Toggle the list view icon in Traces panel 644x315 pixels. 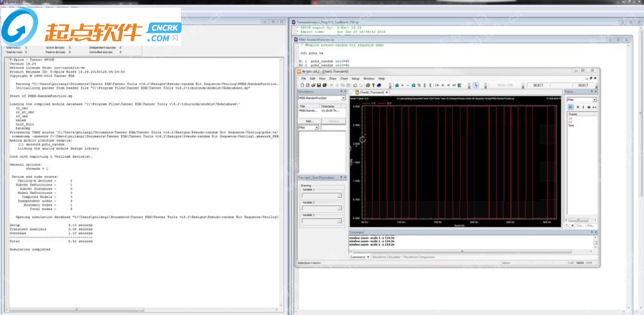click(x=569, y=107)
